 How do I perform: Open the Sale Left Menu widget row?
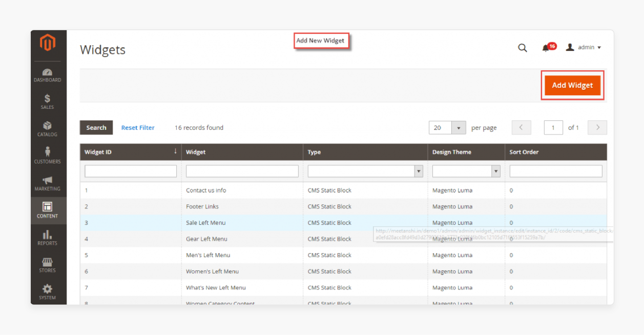pos(343,223)
